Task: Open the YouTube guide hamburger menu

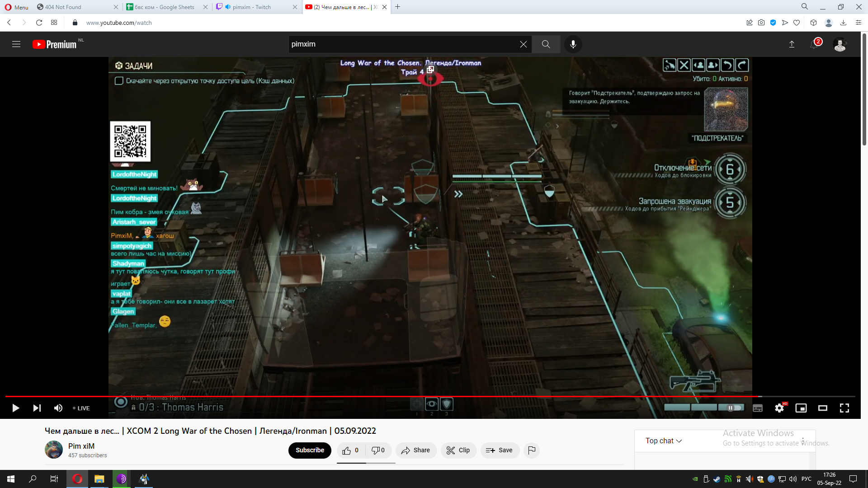Action: 16,44
